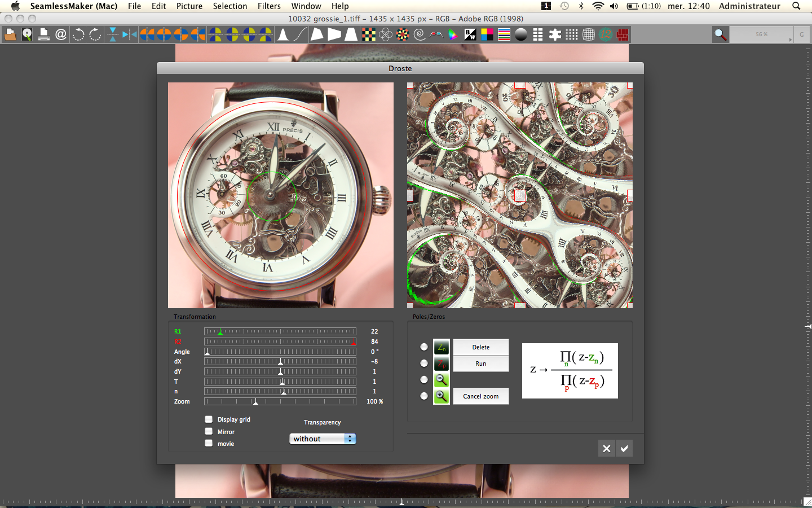Enable the Display grid checkbox
Viewport: 812px width, 508px height.
pos(209,419)
